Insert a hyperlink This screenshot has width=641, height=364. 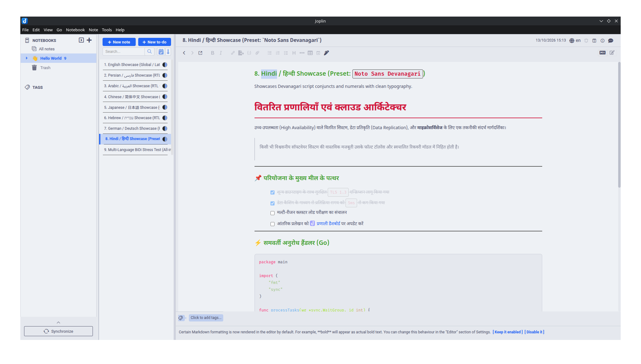(x=233, y=53)
